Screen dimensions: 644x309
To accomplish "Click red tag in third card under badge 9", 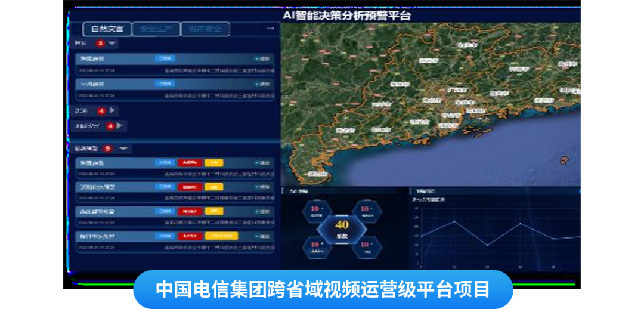I will pyautogui.click(x=190, y=211).
